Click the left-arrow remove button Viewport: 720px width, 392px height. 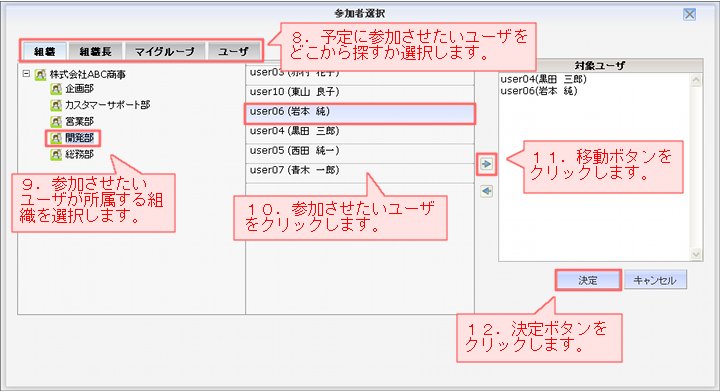click(x=486, y=191)
